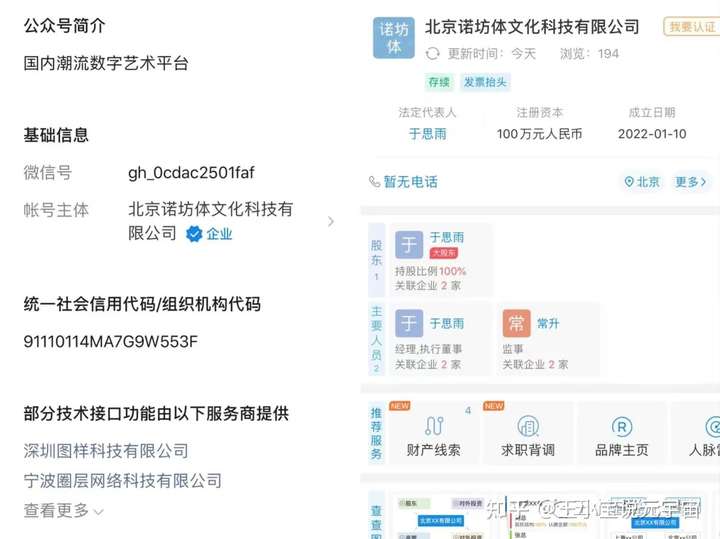This screenshot has height=539, width=720.
Task: Expand 查看更多 service providers
Action: (x=63, y=511)
